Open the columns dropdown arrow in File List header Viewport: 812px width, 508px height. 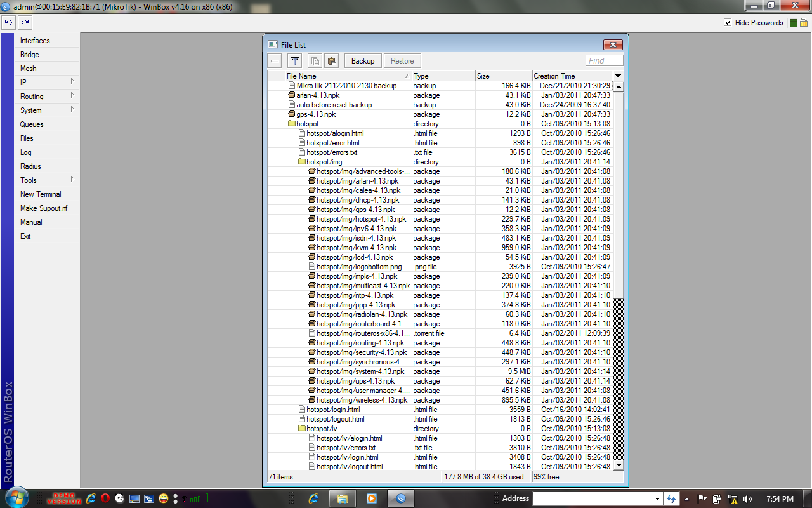pyautogui.click(x=619, y=76)
